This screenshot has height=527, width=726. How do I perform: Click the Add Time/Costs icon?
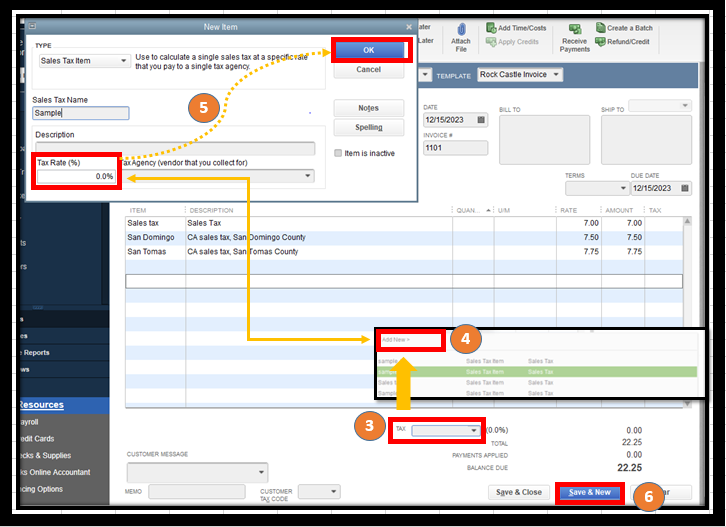[x=491, y=28]
